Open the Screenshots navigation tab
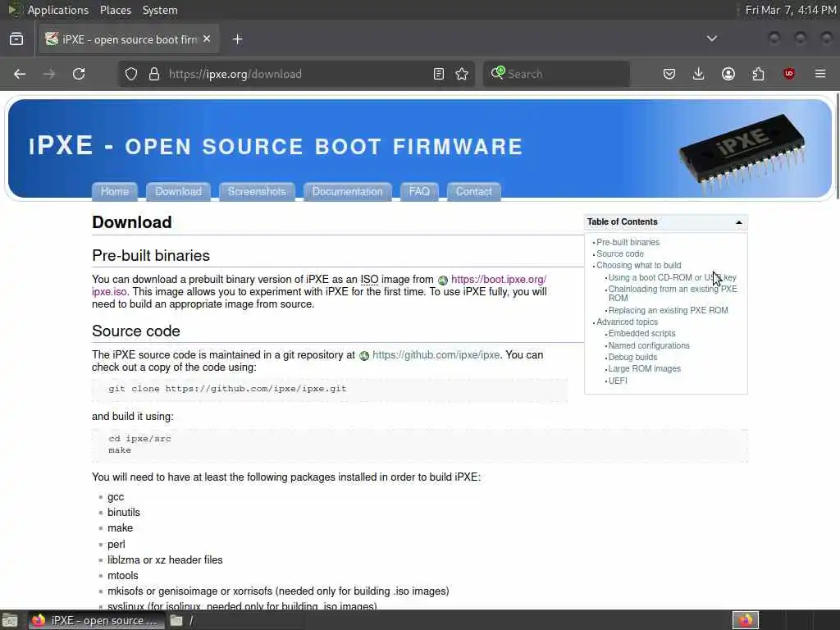Screen dimensions: 840x630 point(257,192)
